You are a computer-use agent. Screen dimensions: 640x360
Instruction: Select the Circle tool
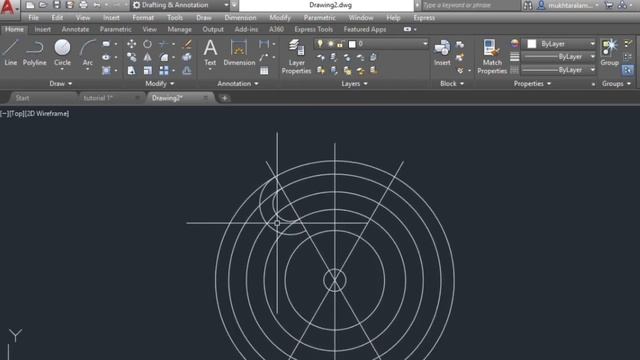tap(62, 52)
